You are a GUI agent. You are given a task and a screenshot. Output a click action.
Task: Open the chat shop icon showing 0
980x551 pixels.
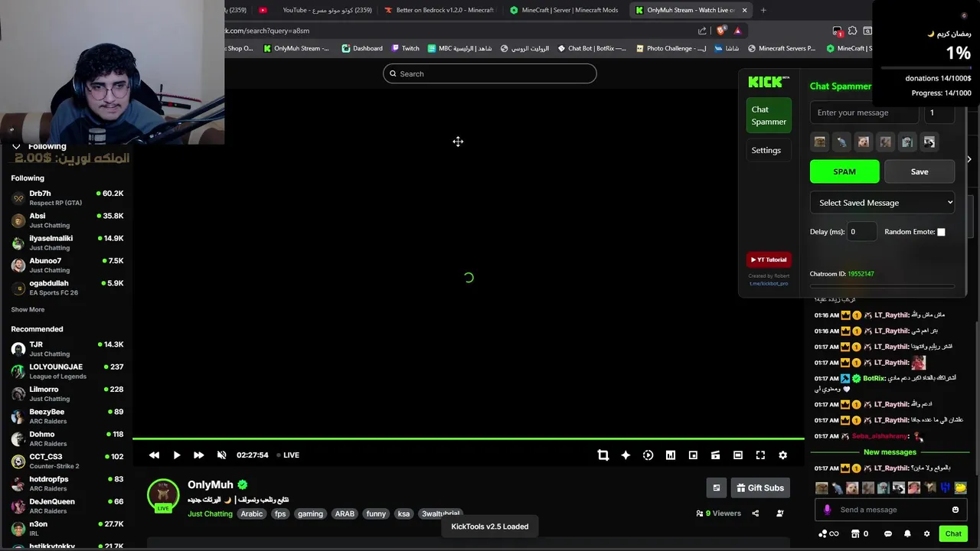(861, 533)
